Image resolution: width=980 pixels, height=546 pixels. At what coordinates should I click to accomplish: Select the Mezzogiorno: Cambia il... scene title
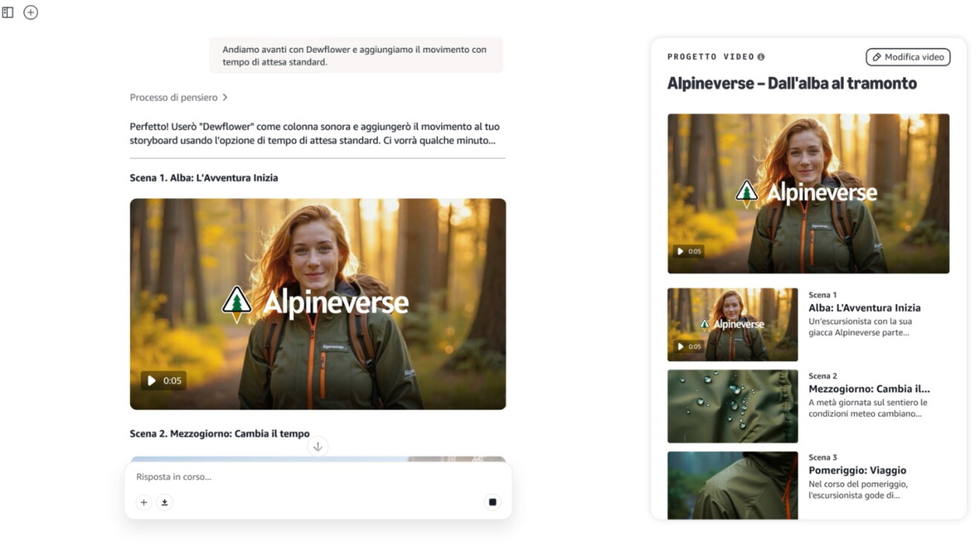tap(869, 389)
